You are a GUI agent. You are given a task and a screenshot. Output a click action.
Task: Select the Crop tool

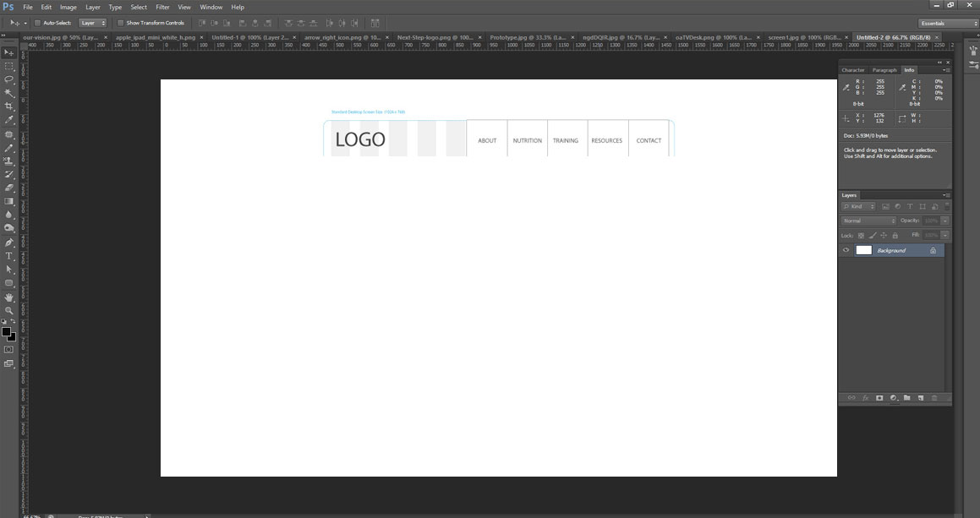click(x=8, y=106)
